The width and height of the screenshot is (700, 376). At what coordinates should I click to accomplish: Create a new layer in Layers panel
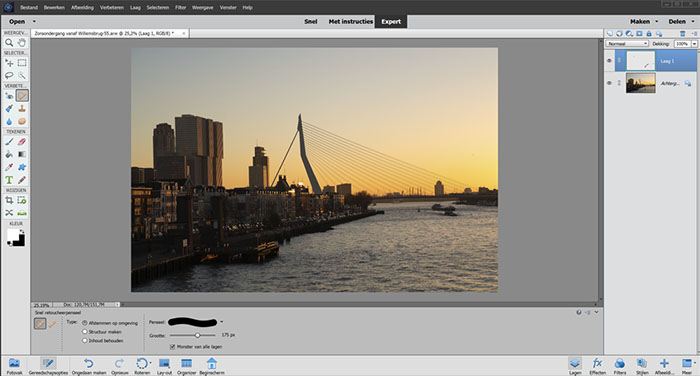pyautogui.click(x=609, y=33)
